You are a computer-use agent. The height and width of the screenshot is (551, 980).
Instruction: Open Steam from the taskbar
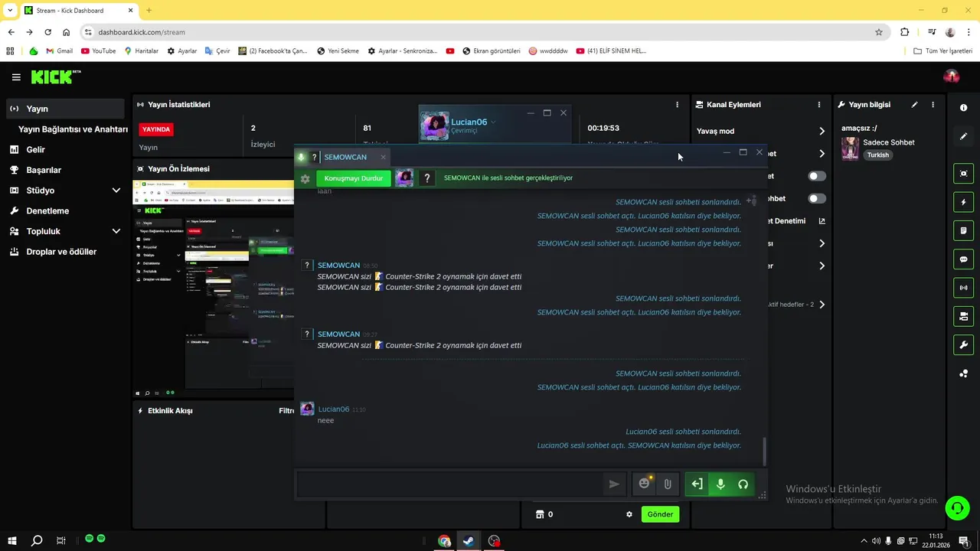tap(469, 541)
